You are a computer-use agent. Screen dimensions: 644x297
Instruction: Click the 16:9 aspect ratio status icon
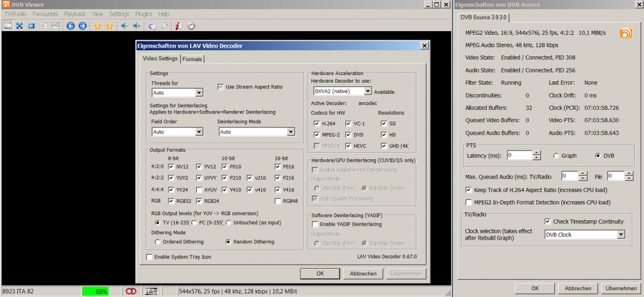151,291
